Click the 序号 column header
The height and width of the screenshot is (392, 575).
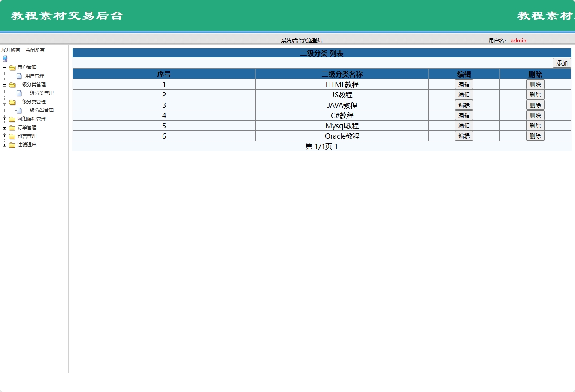(x=164, y=74)
